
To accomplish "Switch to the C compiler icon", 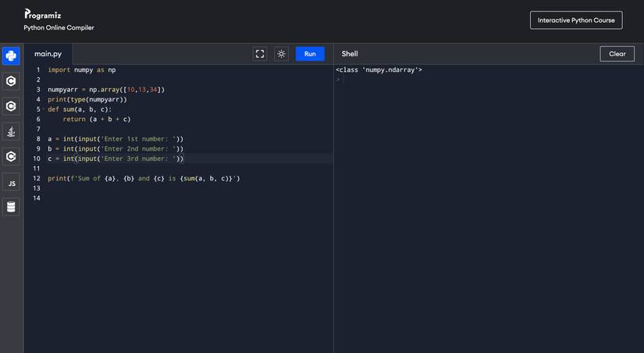I will pos(11,80).
